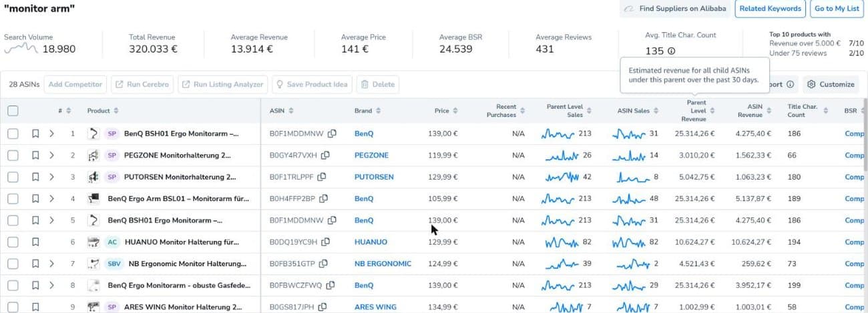Go to My List
The height and width of the screenshot is (313, 868).
pyautogui.click(x=836, y=9)
